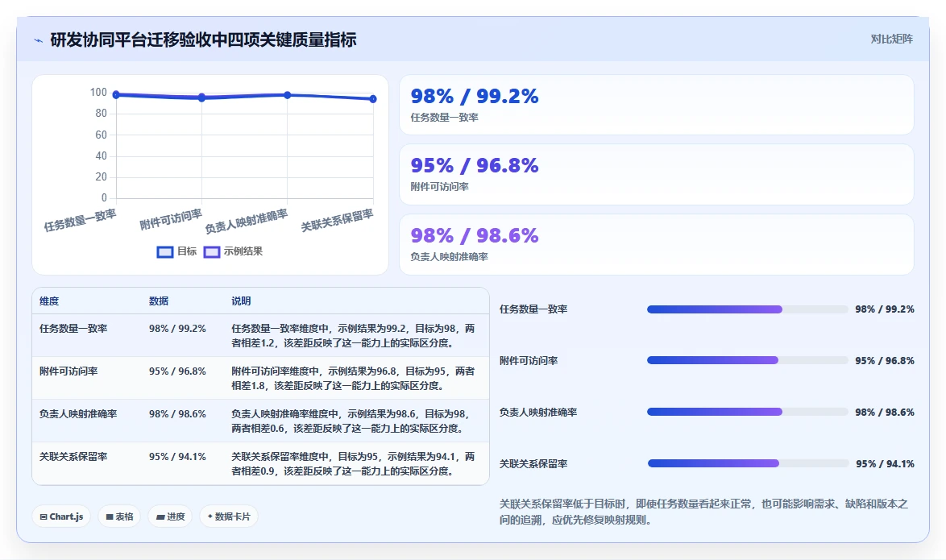Click description mentioning 两者相差1.8
The height and width of the screenshot is (560, 946).
(x=353, y=379)
